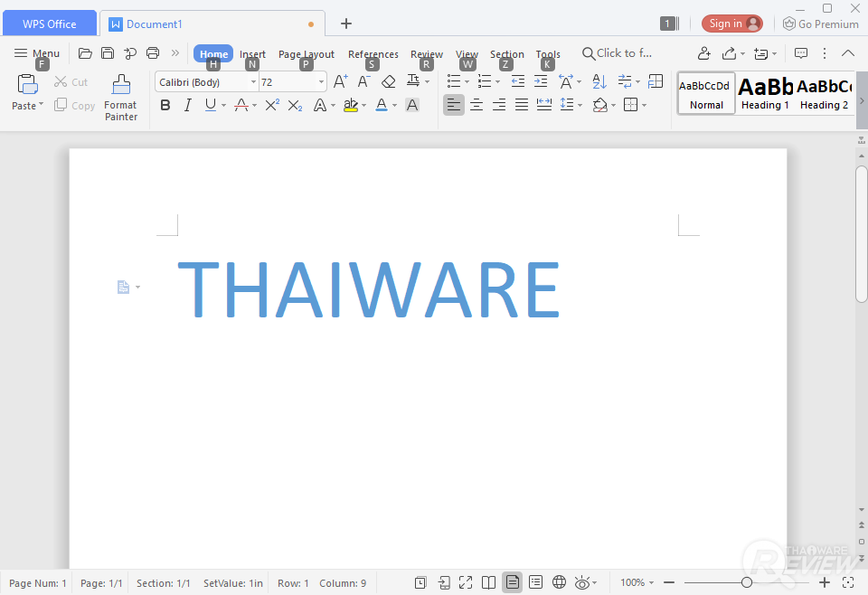Image resolution: width=868 pixels, height=595 pixels.
Task: Click the increase font size icon
Action: (341, 82)
